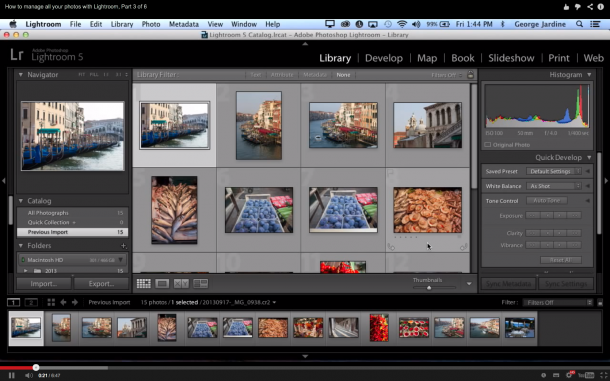Open the Photo menu

(x=151, y=24)
